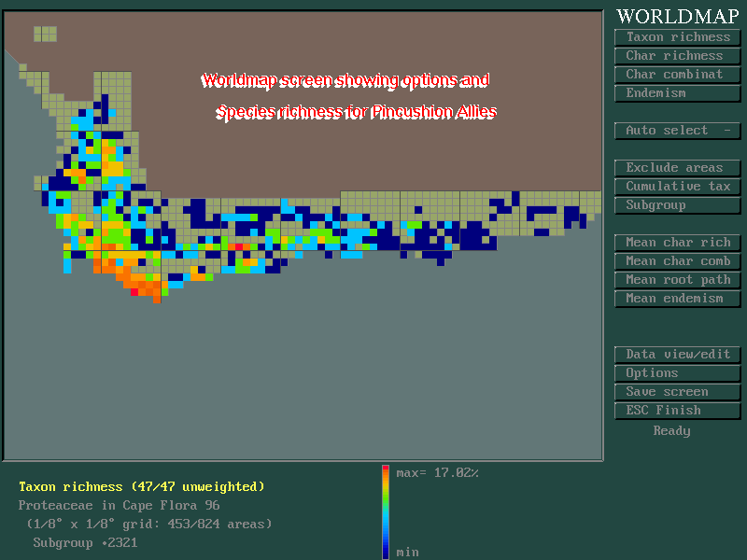Activate the Subgroup filter
The width and height of the screenshot is (747, 560).
pos(677,204)
